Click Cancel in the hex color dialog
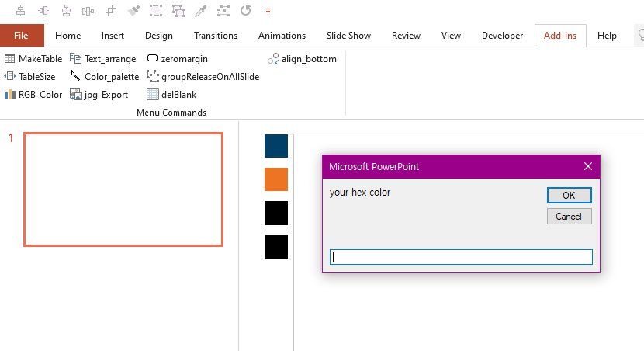The image size is (644, 351). pyautogui.click(x=570, y=217)
